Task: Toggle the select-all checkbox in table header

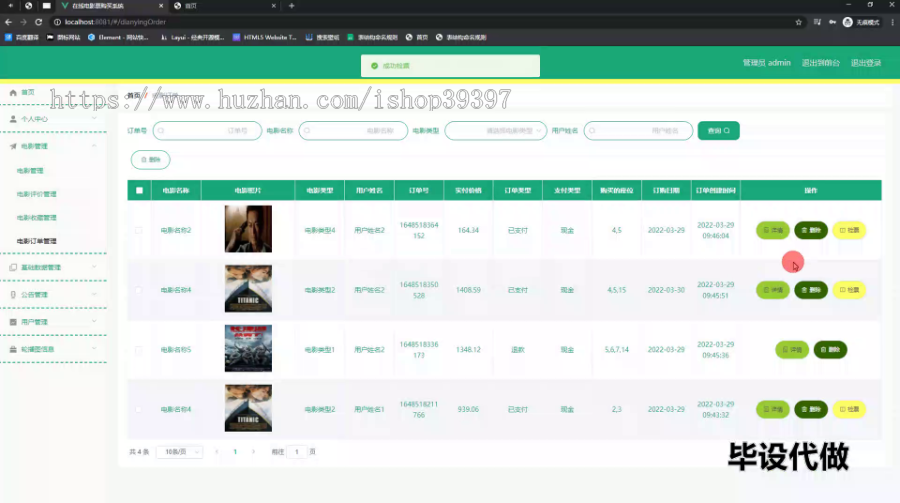Action: 139,191
